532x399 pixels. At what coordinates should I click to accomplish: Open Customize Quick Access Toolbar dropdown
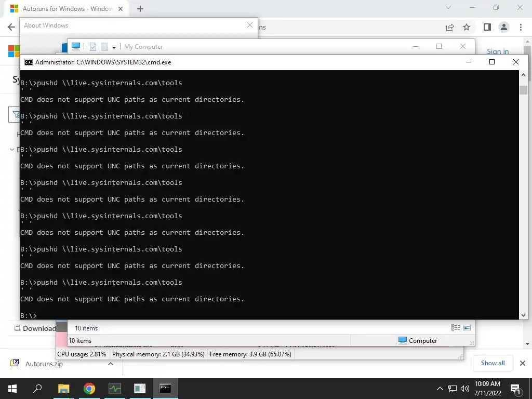pyautogui.click(x=114, y=47)
